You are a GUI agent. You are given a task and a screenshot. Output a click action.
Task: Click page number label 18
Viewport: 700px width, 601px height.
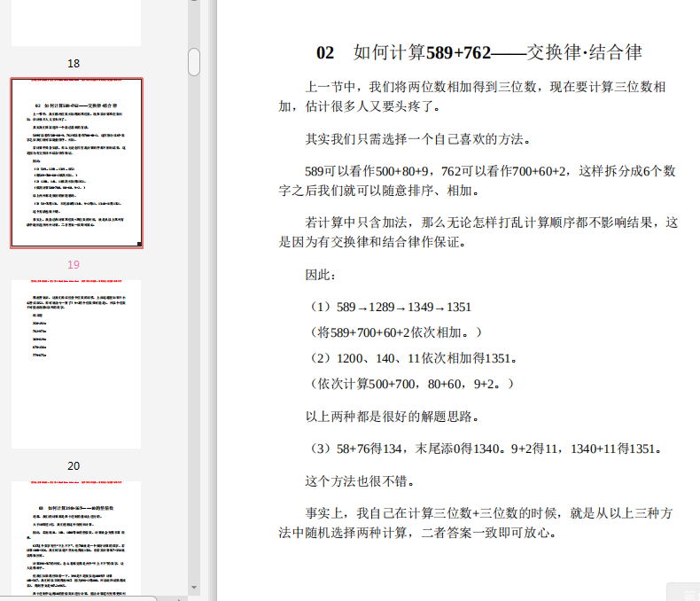point(74,64)
